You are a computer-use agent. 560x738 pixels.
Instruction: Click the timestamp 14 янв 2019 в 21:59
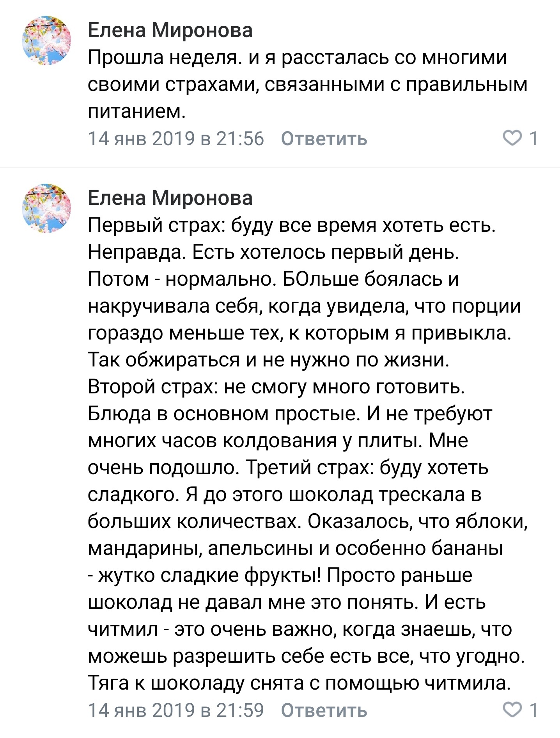pos(176,710)
